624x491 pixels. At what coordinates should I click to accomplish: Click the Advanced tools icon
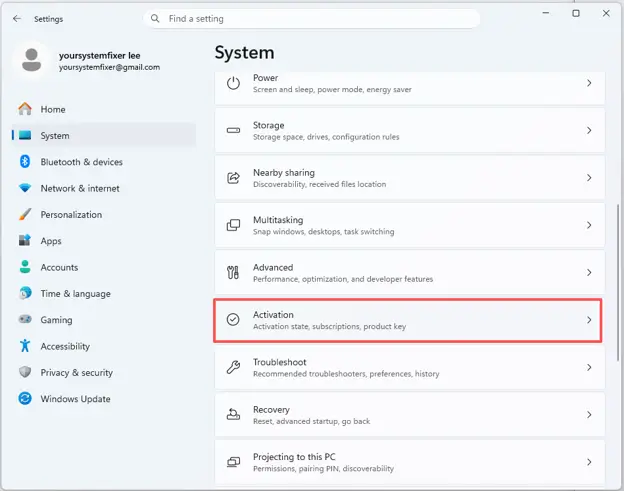(x=233, y=273)
